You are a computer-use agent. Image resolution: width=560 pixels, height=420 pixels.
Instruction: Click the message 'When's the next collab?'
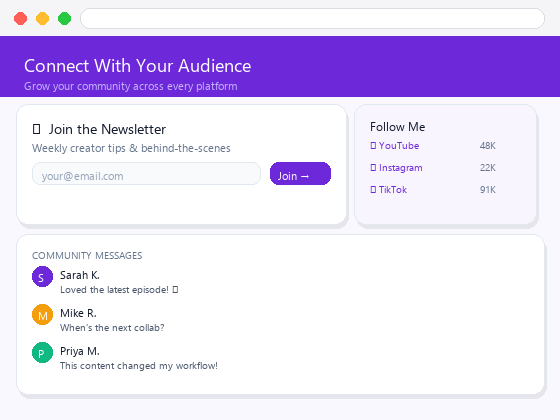[112, 328]
